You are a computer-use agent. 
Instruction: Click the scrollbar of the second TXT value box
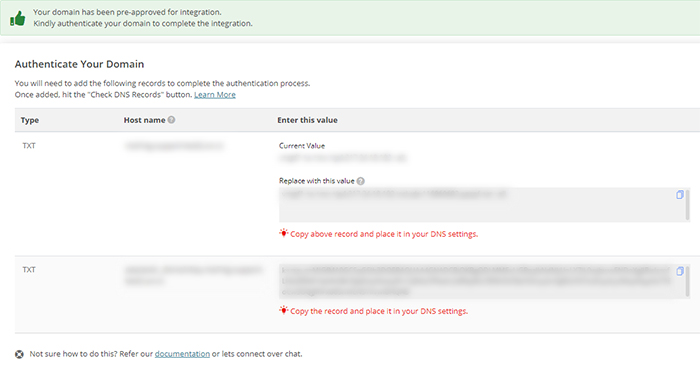pos(688,281)
